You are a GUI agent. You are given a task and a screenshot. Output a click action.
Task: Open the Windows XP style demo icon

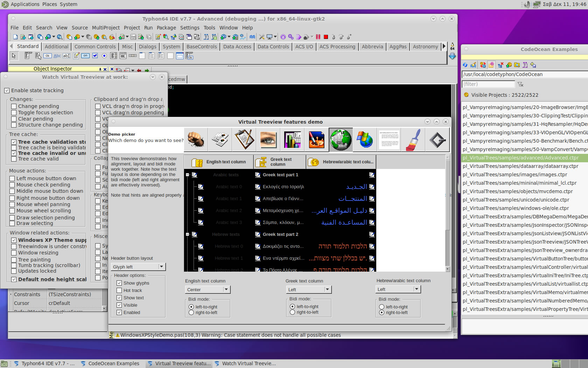[x=365, y=139]
